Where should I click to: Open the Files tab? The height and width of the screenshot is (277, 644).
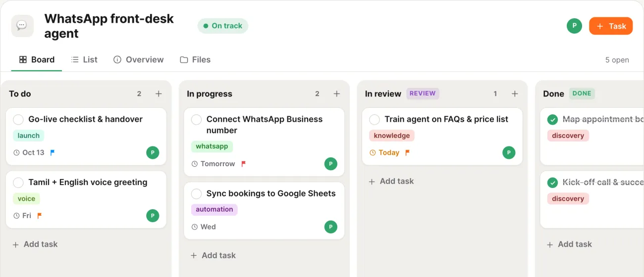coord(195,59)
